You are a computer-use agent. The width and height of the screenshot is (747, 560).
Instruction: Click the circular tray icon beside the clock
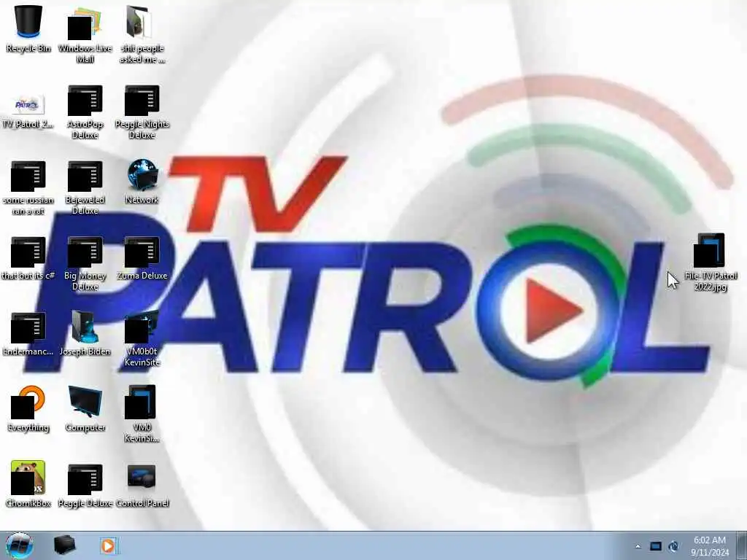[673, 547]
